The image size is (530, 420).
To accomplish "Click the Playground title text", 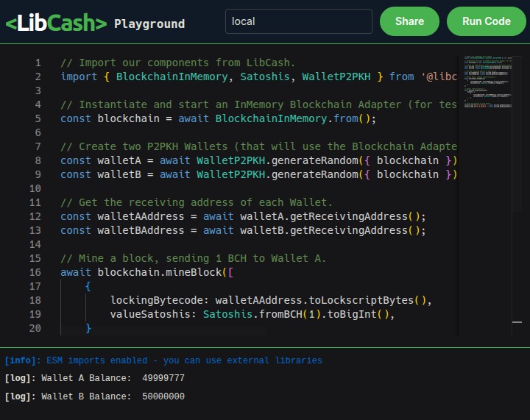I will (149, 24).
